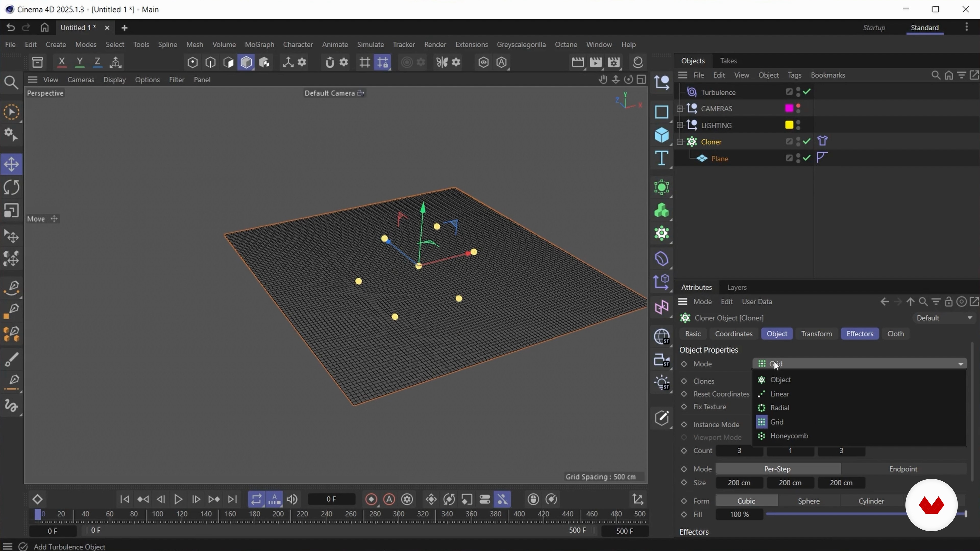Open the Transform tab
This screenshot has height=551, width=980.
(x=816, y=333)
